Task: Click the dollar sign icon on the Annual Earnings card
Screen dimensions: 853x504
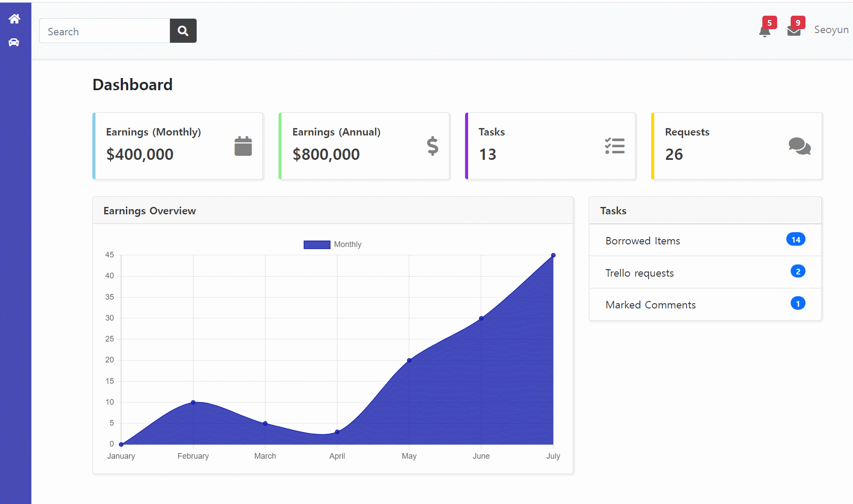Action: click(x=432, y=146)
